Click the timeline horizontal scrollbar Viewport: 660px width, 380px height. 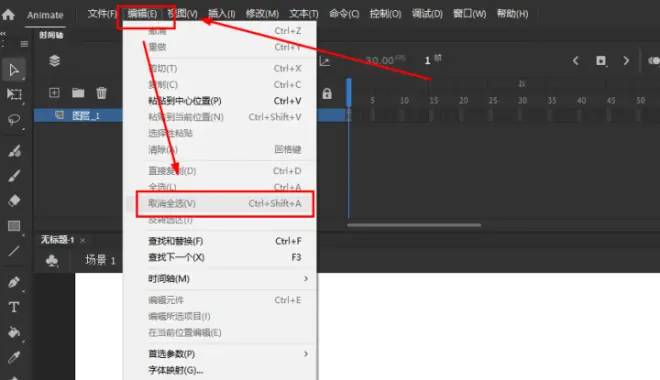(414, 225)
